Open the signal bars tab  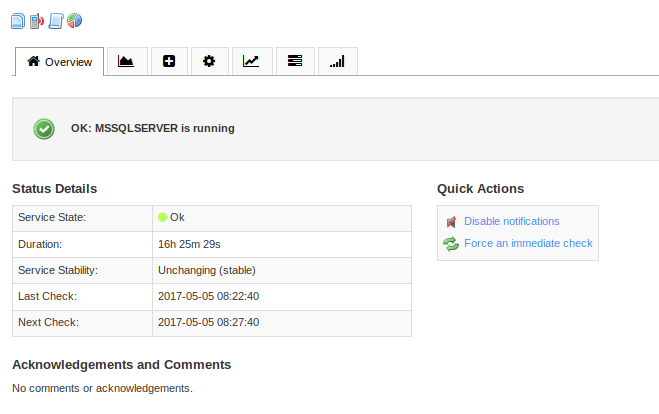pyautogui.click(x=337, y=61)
